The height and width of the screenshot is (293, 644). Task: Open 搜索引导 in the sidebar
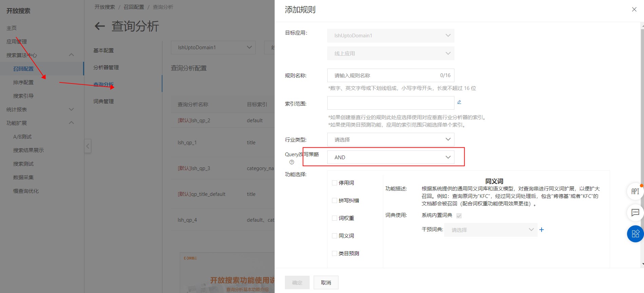(23, 96)
